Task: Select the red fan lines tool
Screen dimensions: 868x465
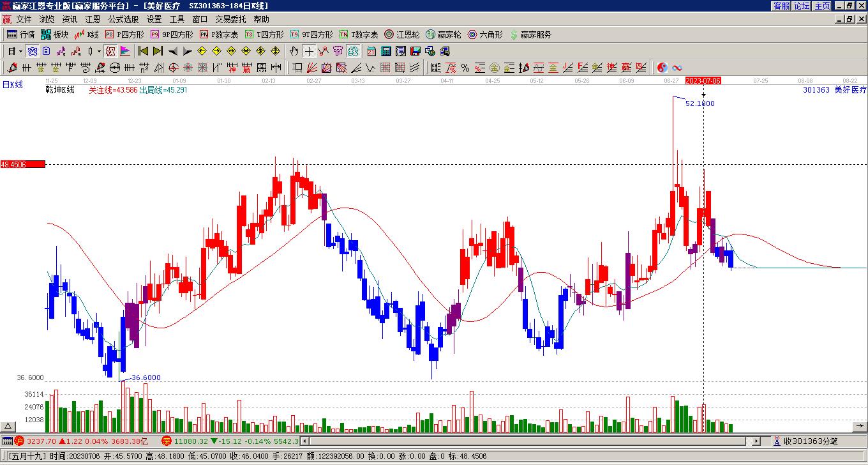Action: click(x=313, y=68)
